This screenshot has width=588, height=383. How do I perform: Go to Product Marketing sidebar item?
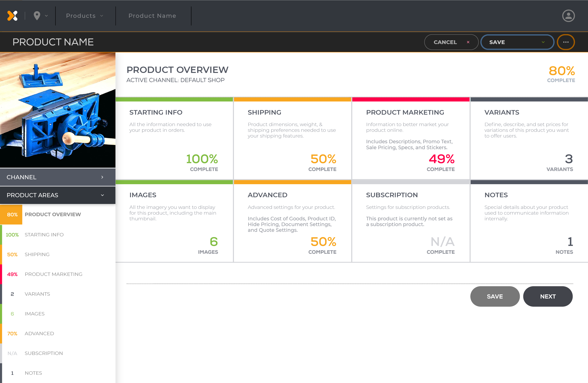(x=53, y=274)
